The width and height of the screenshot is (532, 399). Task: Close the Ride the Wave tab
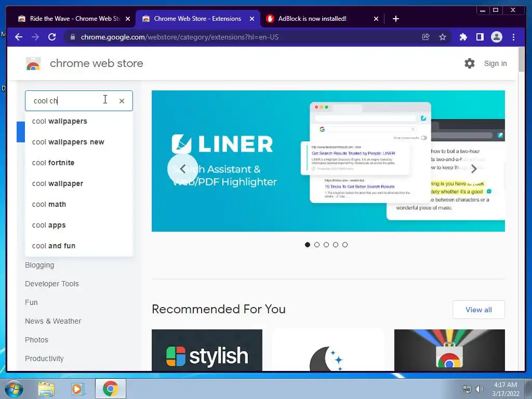[128, 19]
